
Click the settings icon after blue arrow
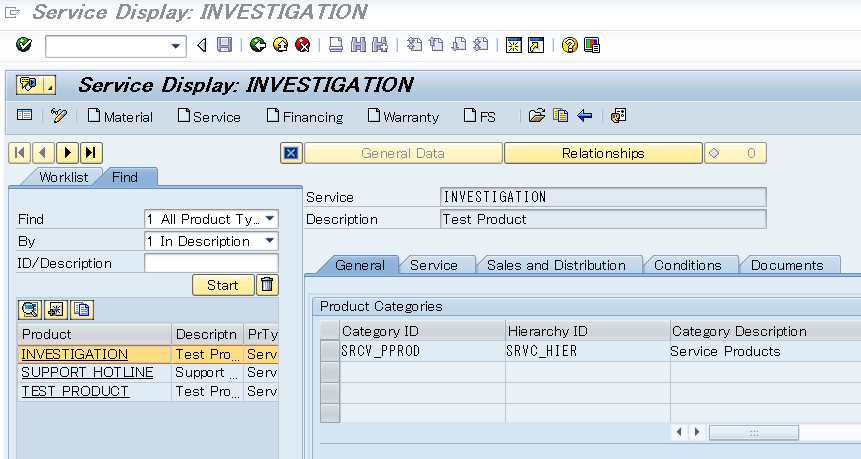[x=618, y=116]
